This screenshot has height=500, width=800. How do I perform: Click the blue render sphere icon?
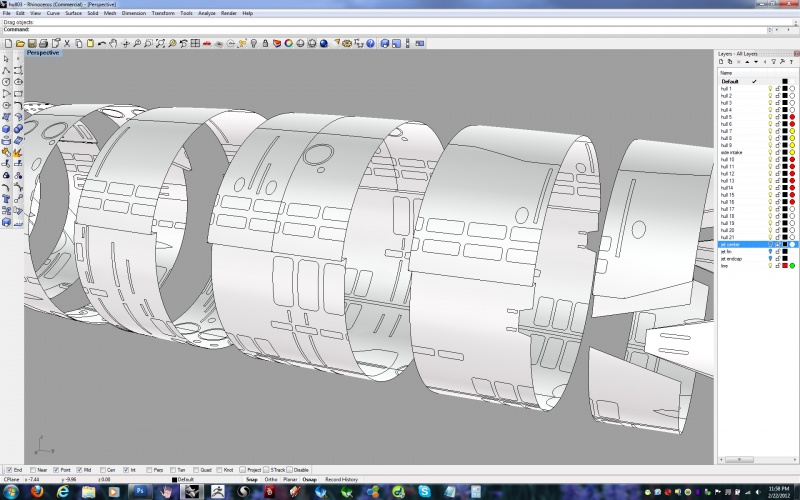tap(323, 43)
